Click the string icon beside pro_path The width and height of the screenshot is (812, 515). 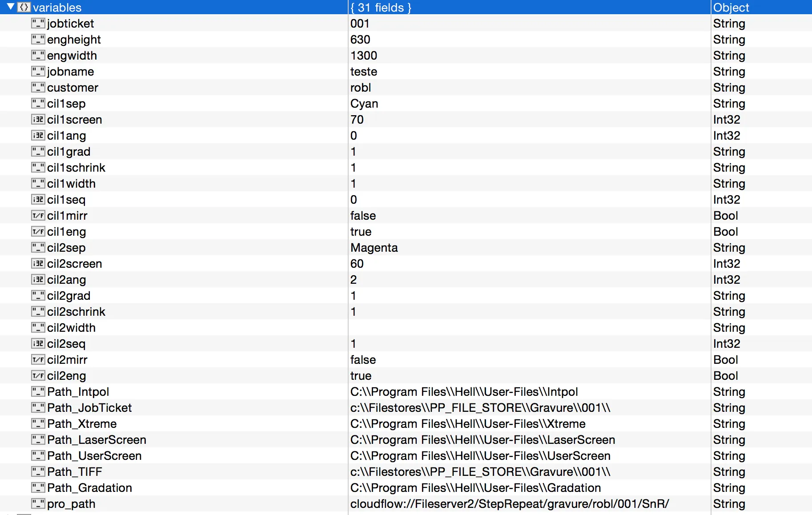(38, 504)
